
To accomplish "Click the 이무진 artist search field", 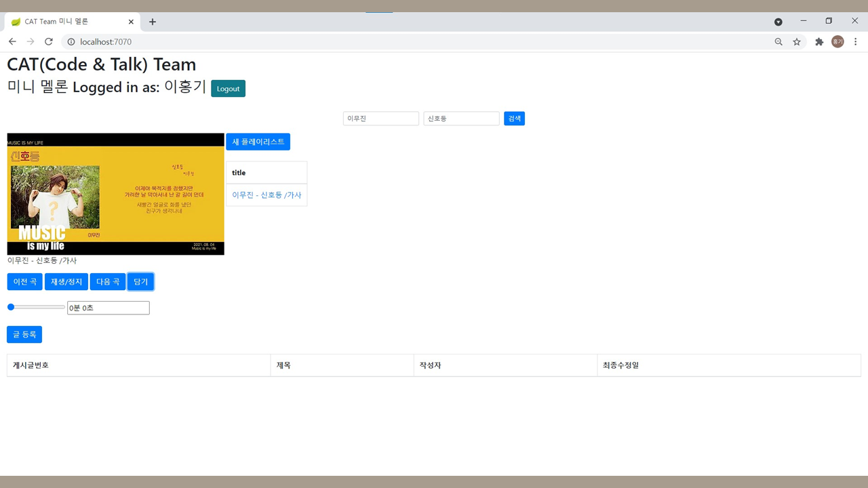I will pos(381,119).
